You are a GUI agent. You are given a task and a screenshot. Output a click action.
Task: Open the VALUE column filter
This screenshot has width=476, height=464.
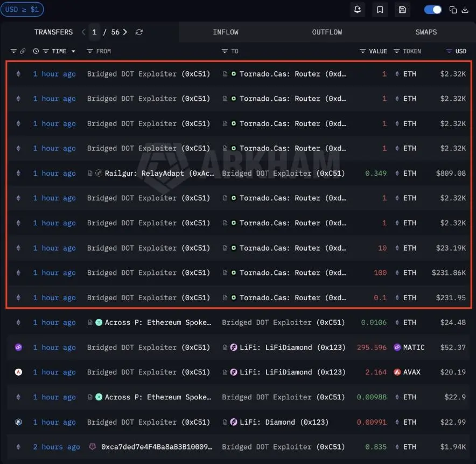pos(363,51)
